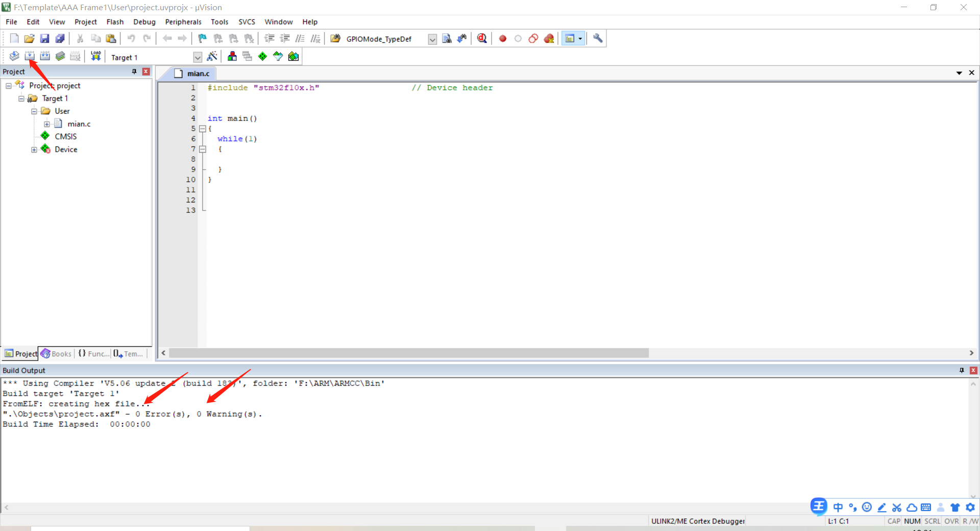This screenshot has height=531, width=980.
Task: Open the Target 1 selection dropdown
Action: pyautogui.click(x=198, y=57)
